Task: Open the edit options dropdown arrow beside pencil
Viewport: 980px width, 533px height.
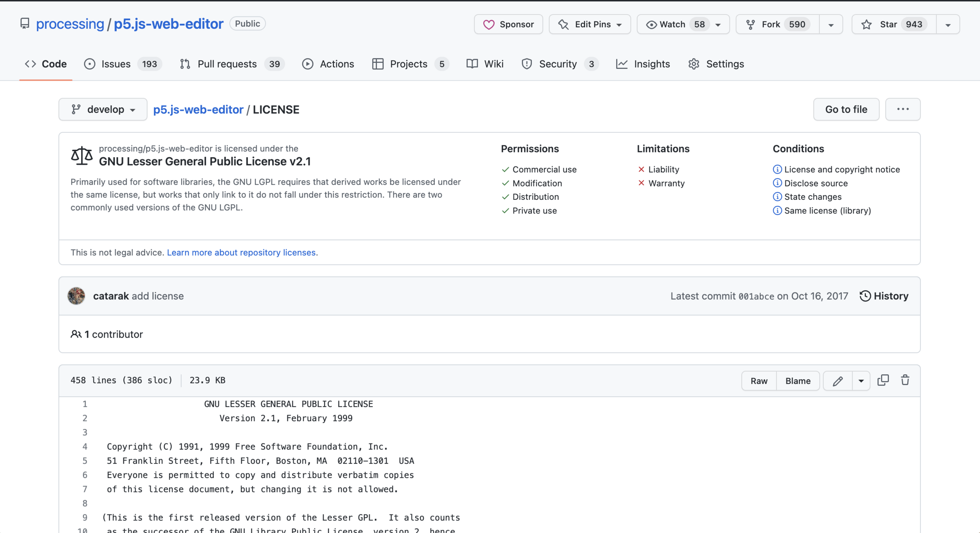Action: tap(861, 381)
